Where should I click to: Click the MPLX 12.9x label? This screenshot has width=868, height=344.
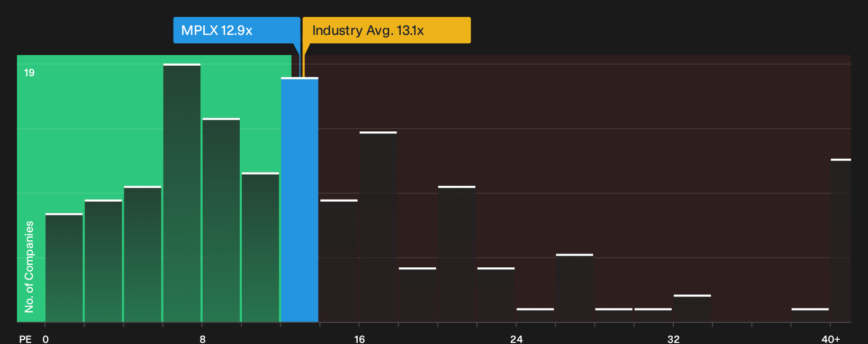(237, 30)
